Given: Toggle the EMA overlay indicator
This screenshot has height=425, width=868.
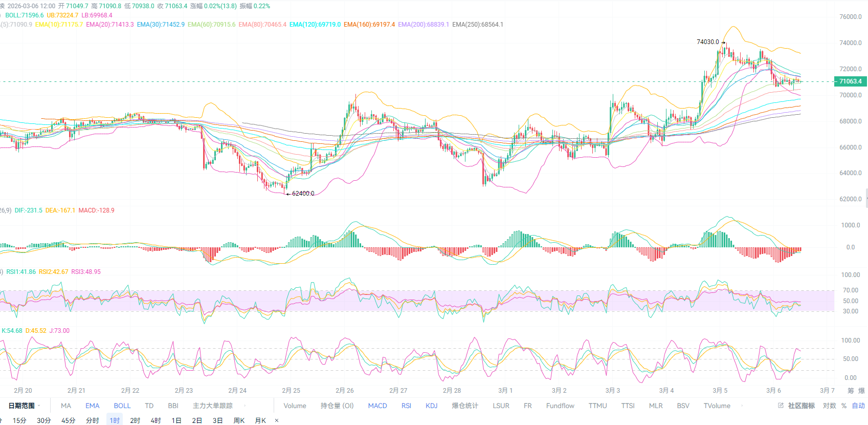Looking at the screenshot, I should (x=93, y=406).
